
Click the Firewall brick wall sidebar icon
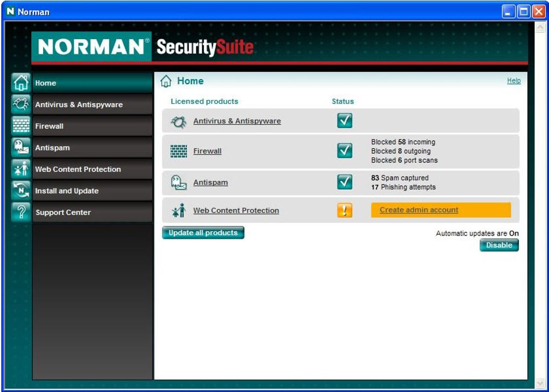click(21, 126)
